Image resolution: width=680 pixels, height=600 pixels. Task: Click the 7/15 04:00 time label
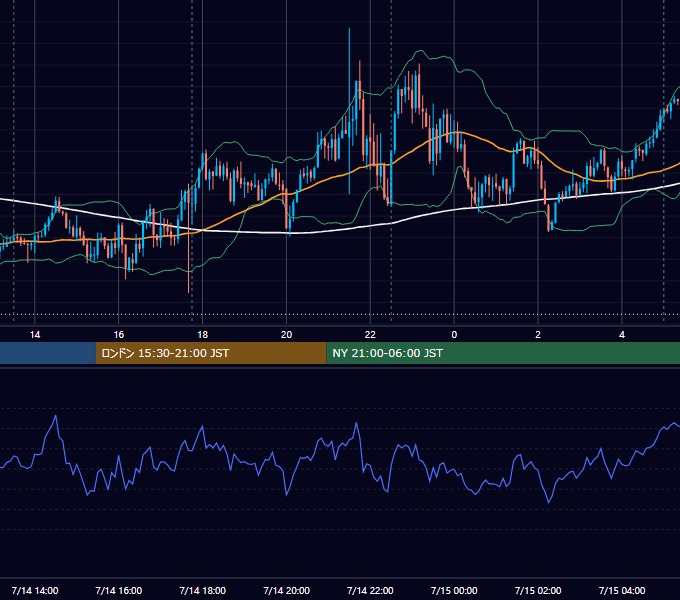pos(622,590)
